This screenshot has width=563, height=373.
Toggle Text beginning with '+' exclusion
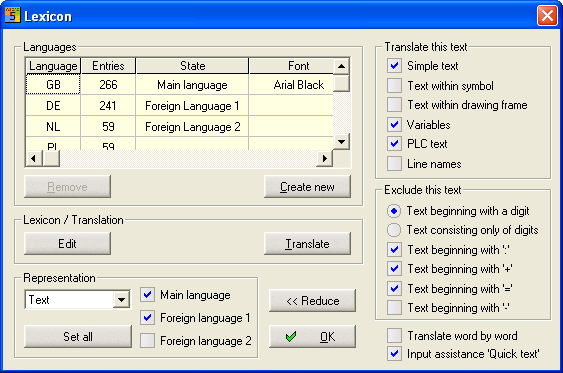(x=394, y=269)
